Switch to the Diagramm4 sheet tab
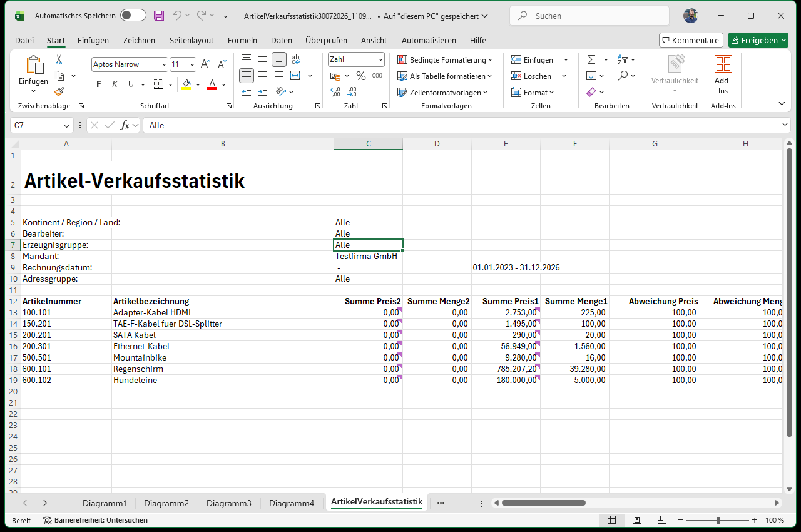 coord(292,503)
